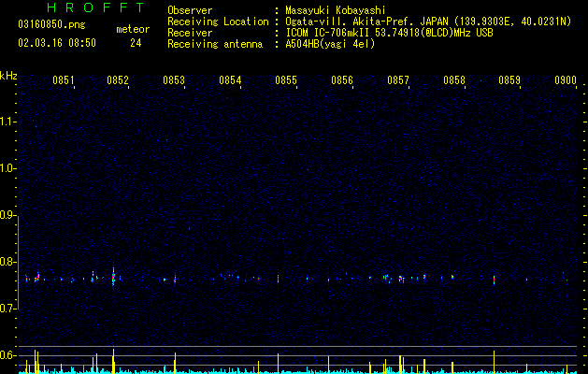Click the 1.0 kHz axis value

click(8, 168)
